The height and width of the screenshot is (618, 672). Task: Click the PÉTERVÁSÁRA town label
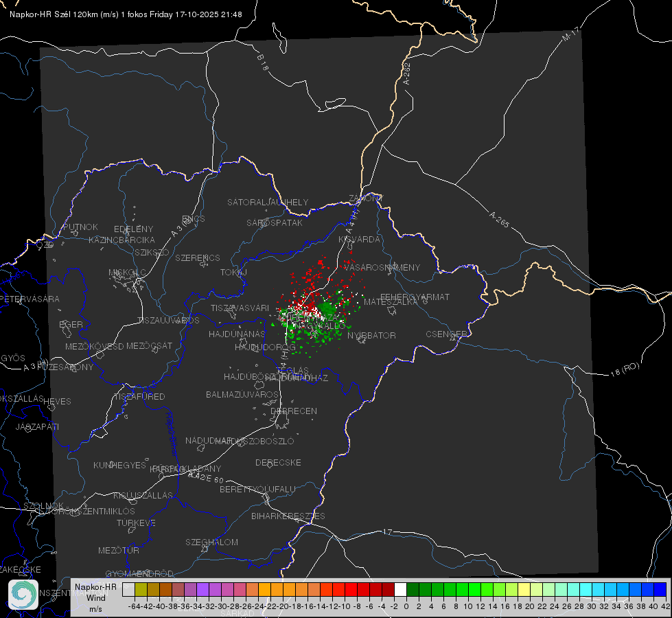(30, 299)
